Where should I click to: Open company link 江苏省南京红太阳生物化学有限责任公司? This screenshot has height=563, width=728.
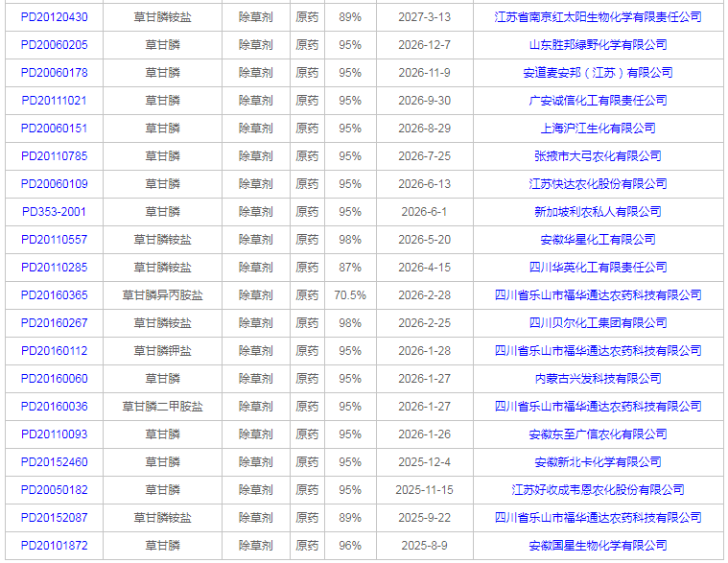click(598, 17)
